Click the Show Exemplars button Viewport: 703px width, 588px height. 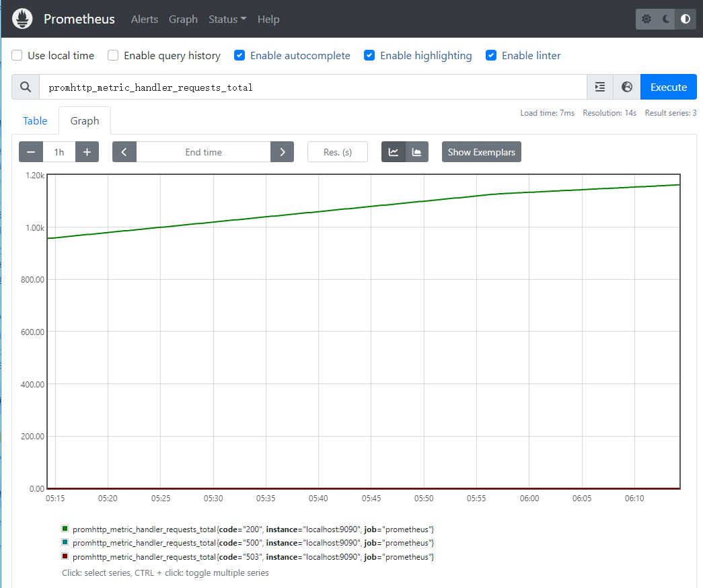[482, 152]
